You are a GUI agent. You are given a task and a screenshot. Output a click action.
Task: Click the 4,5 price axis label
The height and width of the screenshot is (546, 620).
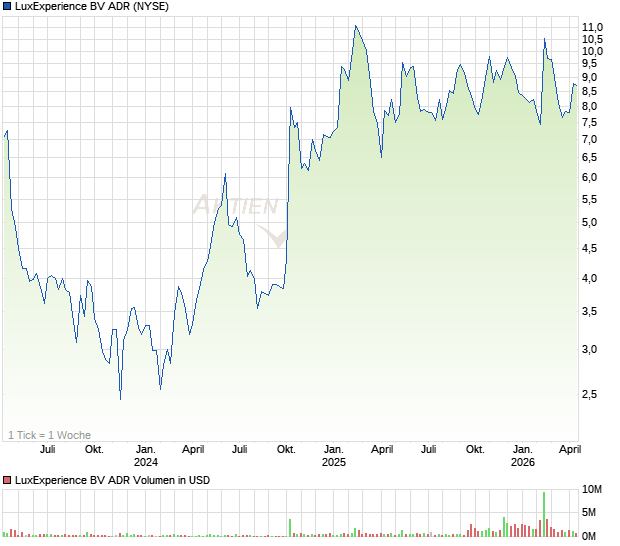coord(590,248)
